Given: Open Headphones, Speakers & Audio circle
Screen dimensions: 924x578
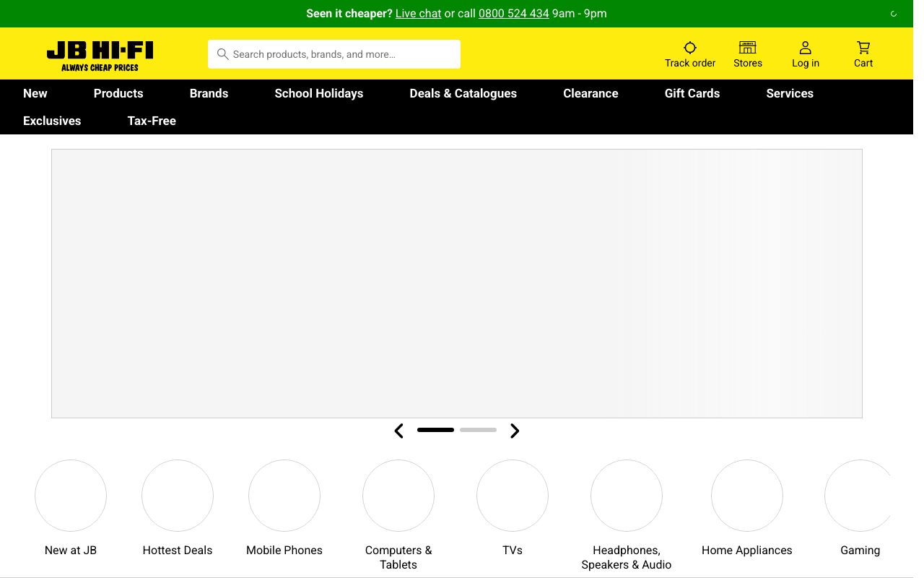Looking at the screenshot, I should pyautogui.click(x=627, y=496).
